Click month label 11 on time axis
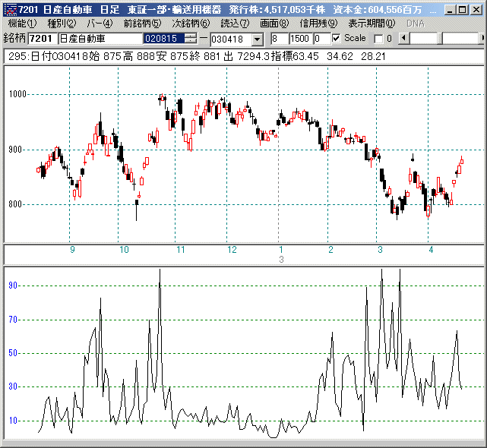The width and height of the screenshot is (487, 448). coord(181,250)
